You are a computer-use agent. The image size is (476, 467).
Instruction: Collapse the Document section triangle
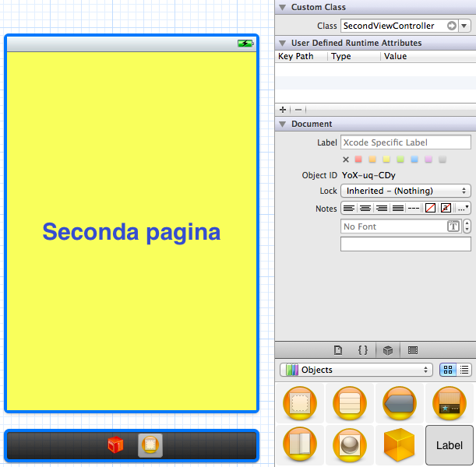click(283, 124)
